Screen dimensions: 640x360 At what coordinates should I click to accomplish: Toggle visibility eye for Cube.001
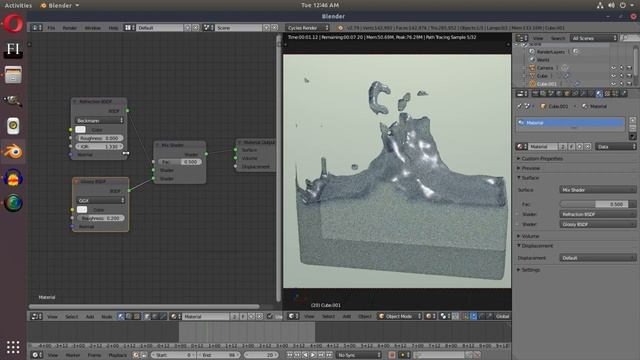[613, 84]
